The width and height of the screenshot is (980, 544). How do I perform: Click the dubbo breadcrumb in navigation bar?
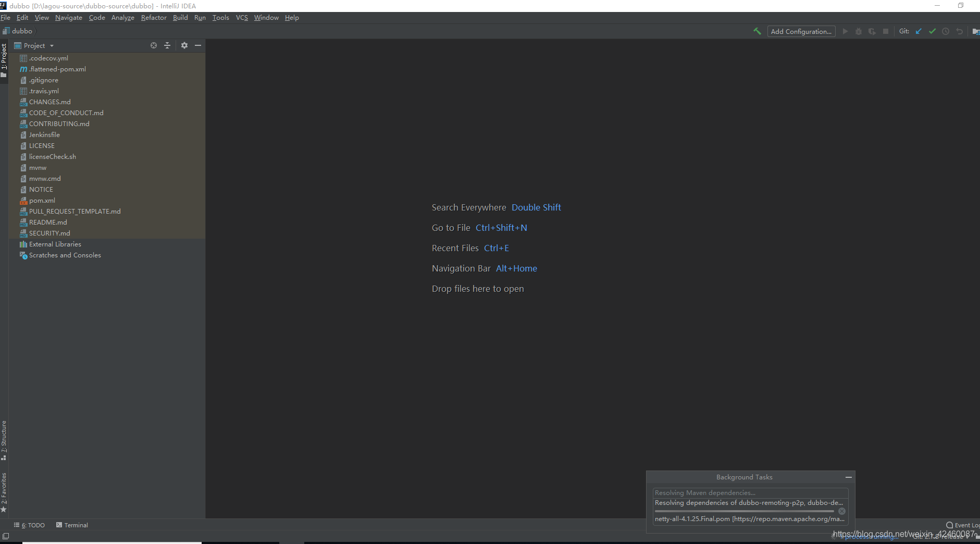pos(18,31)
